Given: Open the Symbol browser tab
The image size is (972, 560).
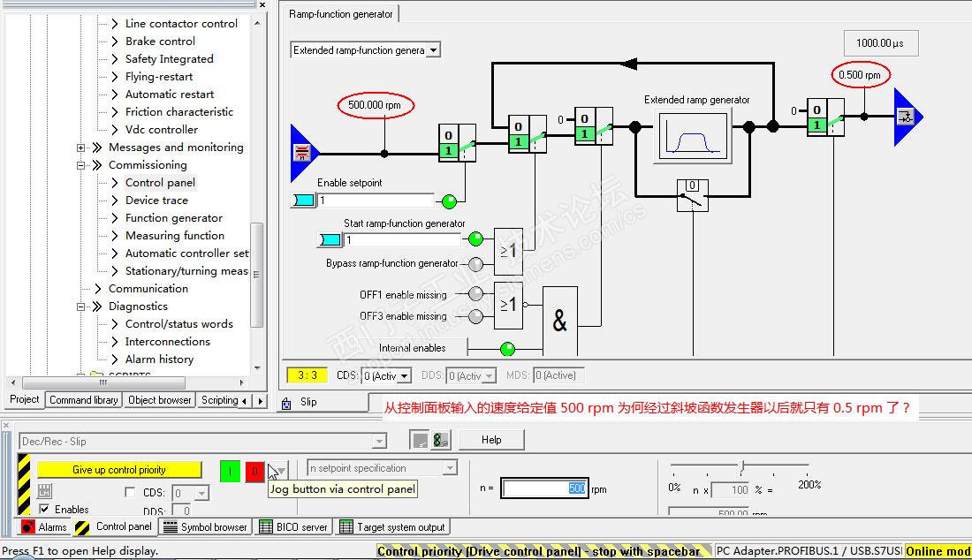Looking at the screenshot, I should tap(205, 527).
